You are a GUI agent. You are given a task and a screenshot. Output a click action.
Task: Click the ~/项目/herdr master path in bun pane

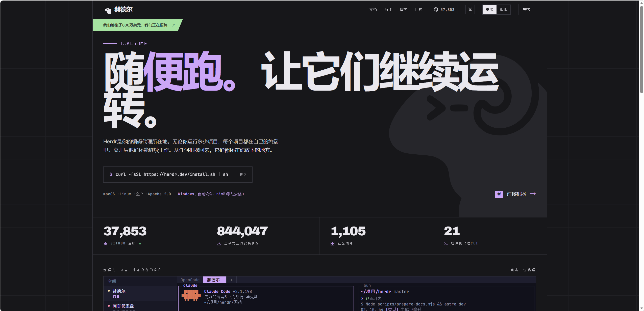(x=385, y=292)
